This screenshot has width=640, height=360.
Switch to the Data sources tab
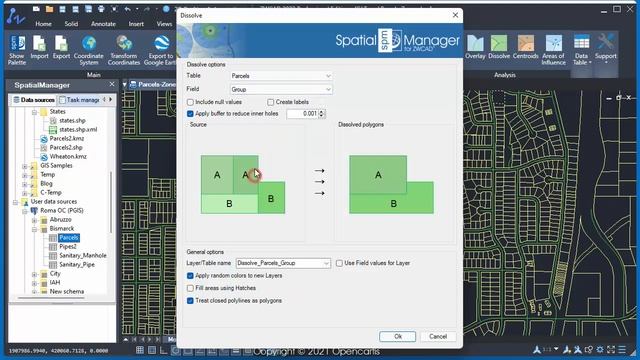(x=33, y=100)
